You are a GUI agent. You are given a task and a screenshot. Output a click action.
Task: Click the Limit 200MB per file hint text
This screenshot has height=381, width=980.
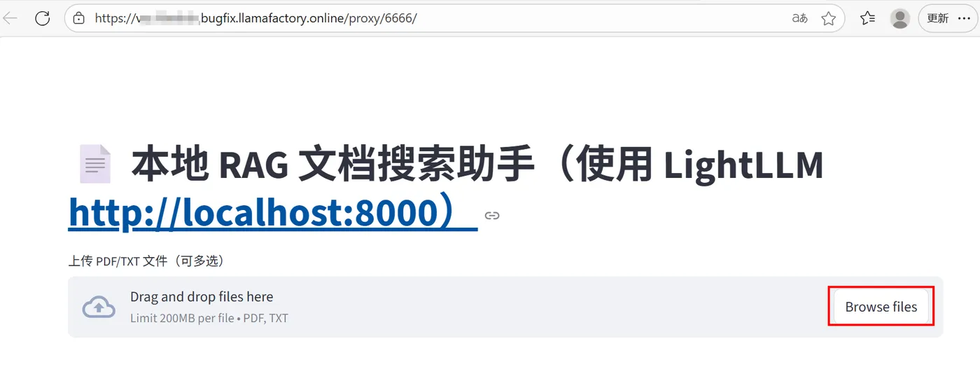(x=182, y=318)
